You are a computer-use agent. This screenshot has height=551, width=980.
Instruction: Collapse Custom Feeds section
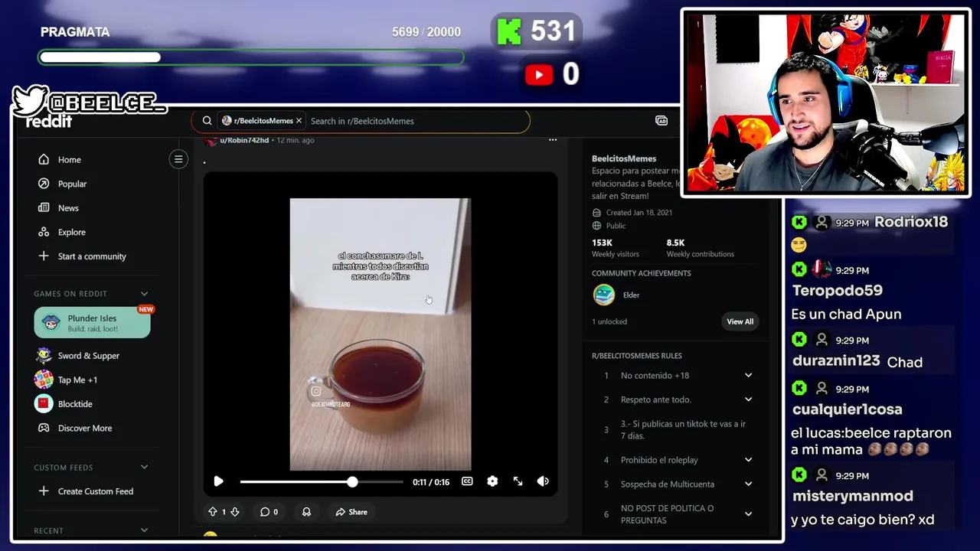pos(144,468)
